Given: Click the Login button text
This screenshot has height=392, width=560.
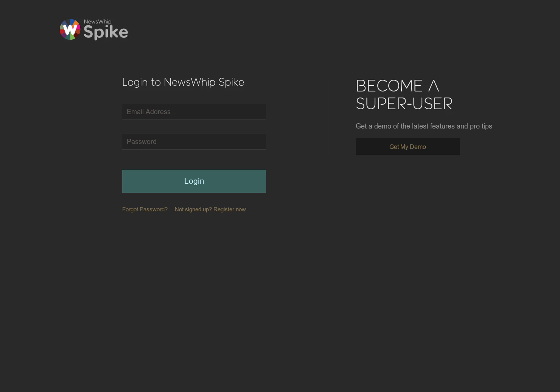Looking at the screenshot, I should [x=194, y=181].
